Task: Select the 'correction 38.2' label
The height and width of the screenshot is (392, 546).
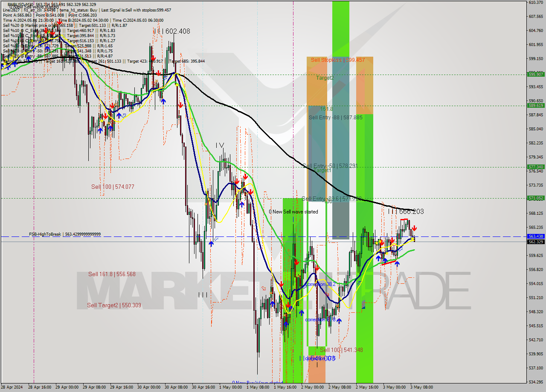Action: (x=320, y=284)
